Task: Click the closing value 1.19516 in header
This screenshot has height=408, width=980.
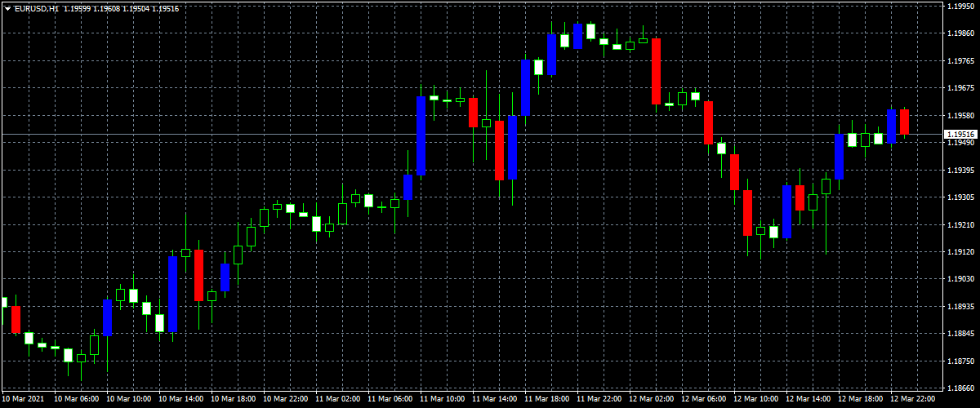Action: 166,7
